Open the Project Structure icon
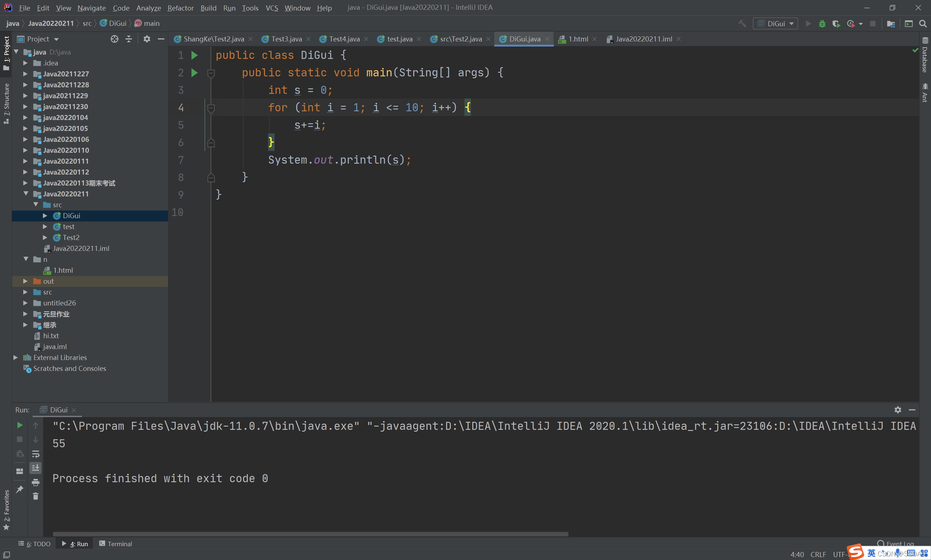The image size is (931, 560). pyautogui.click(x=891, y=23)
